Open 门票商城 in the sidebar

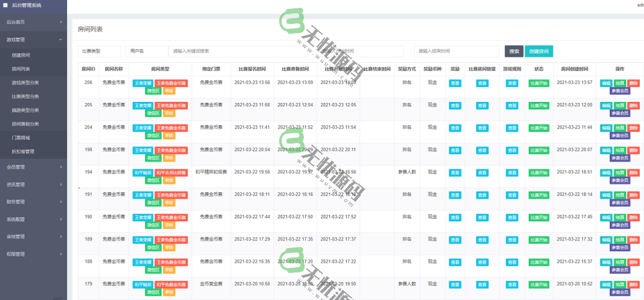[21, 138]
